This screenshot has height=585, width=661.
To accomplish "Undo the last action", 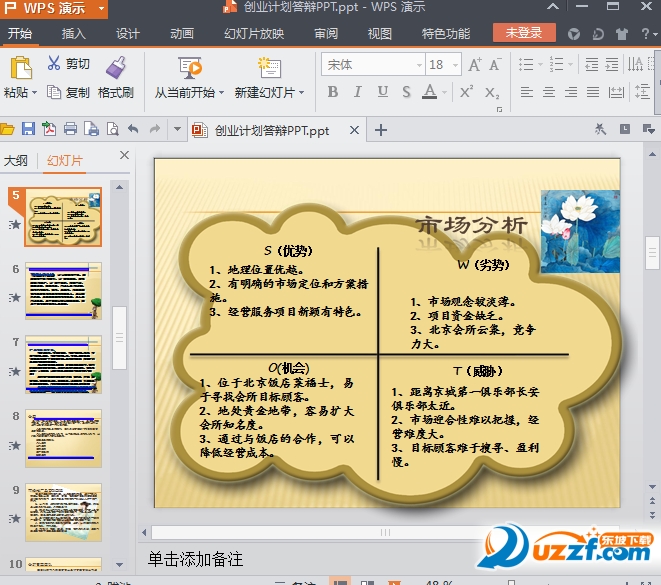I will tap(133, 129).
